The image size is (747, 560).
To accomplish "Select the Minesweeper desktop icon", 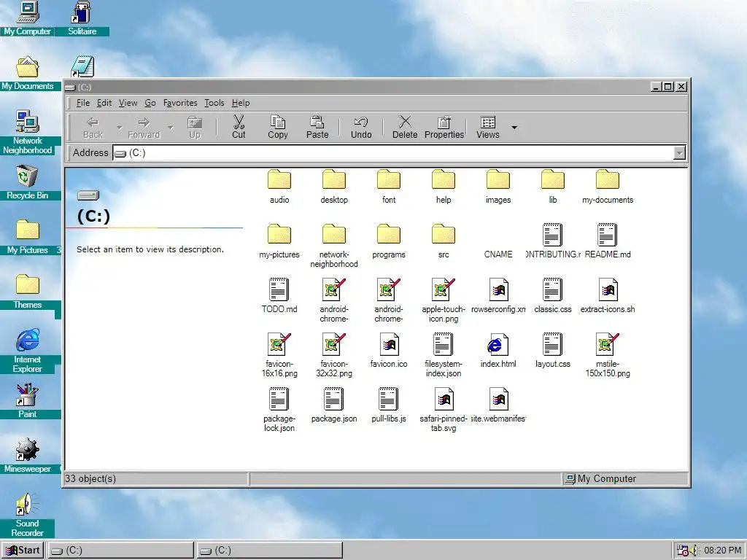I will click(27, 456).
